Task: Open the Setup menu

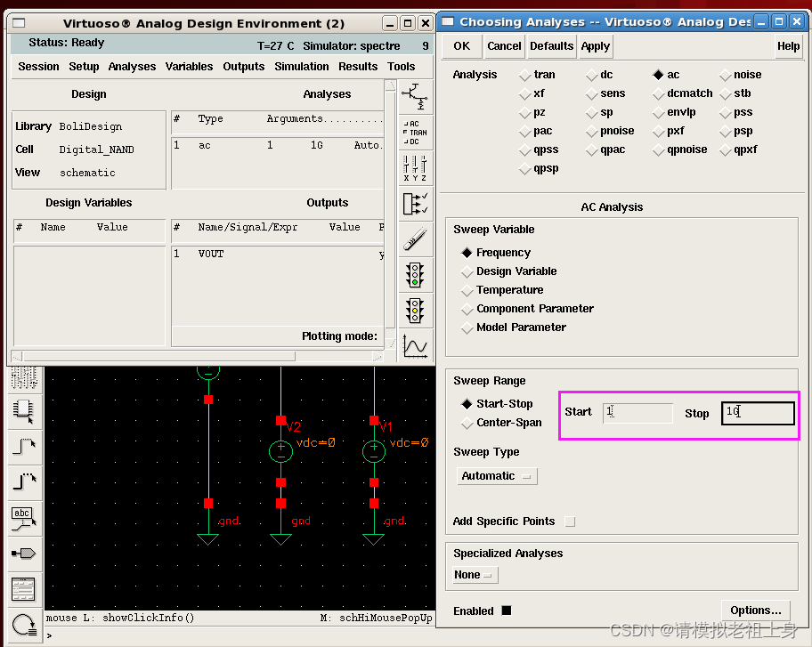Action: 84,67
